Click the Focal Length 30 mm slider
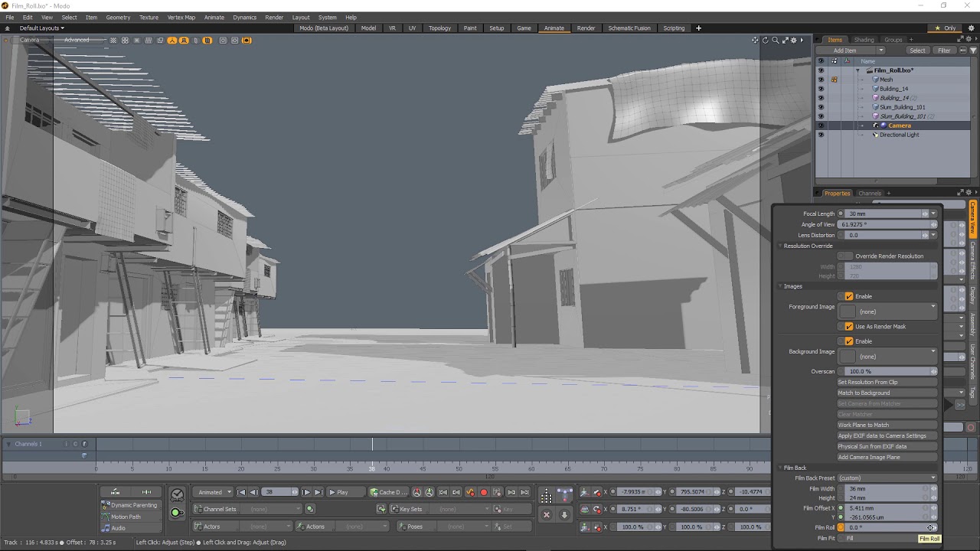The width and height of the screenshot is (980, 551). pos(887,214)
